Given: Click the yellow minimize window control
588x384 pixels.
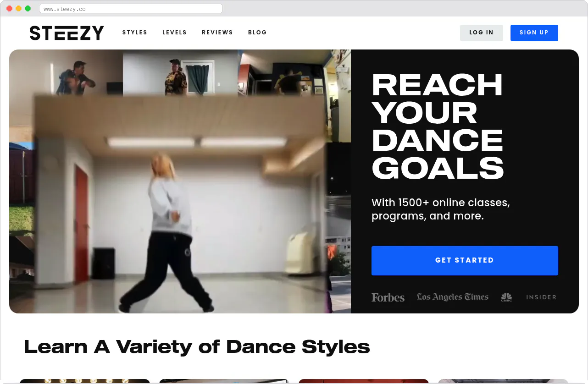Looking at the screenshot, I should click(x=18, y=8).
